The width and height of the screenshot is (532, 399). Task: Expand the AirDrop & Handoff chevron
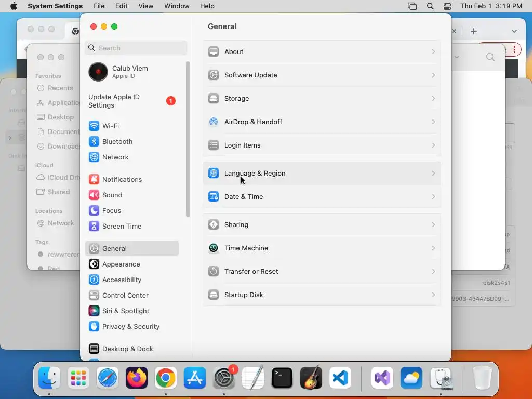(x=433, y=122)
